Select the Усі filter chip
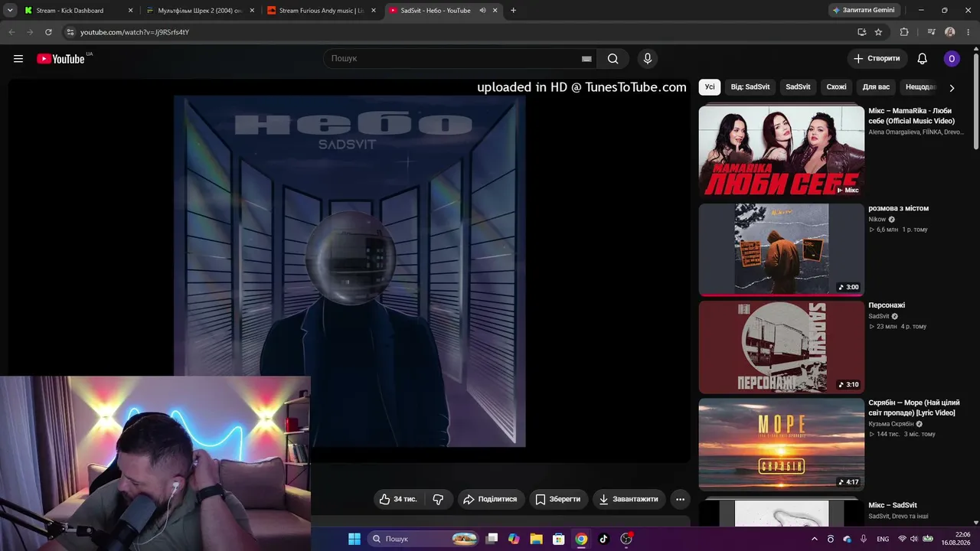 point(710,87)
